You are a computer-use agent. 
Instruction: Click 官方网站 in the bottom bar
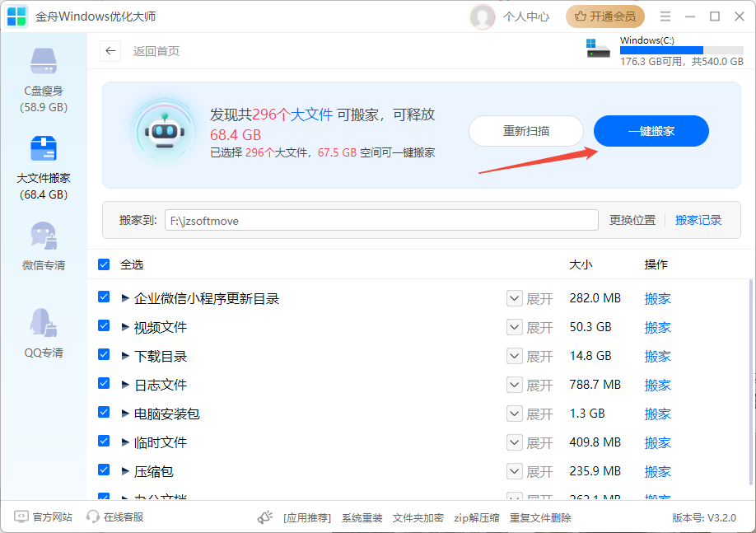(44, 517)
